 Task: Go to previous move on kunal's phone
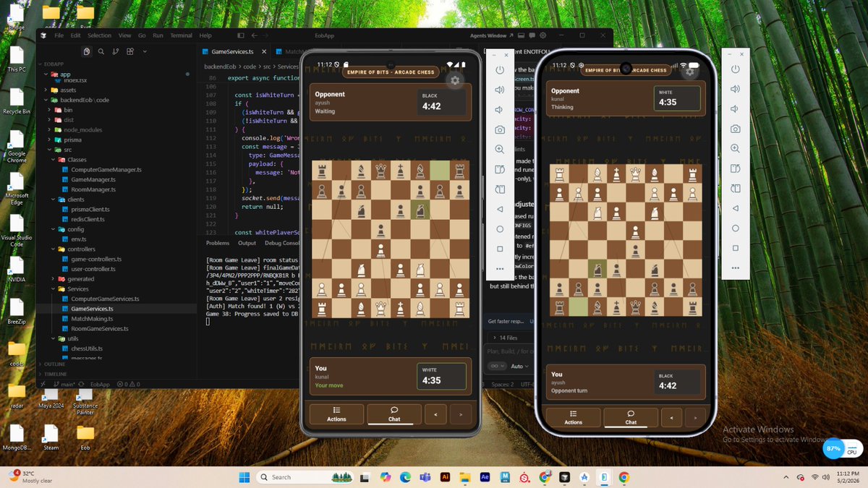pos(435,414)
